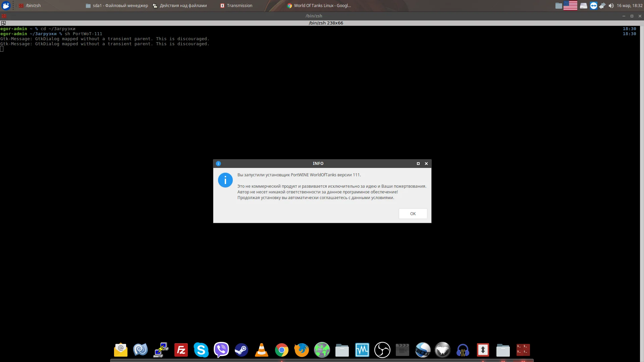Launch Skype from the dock

201,350
